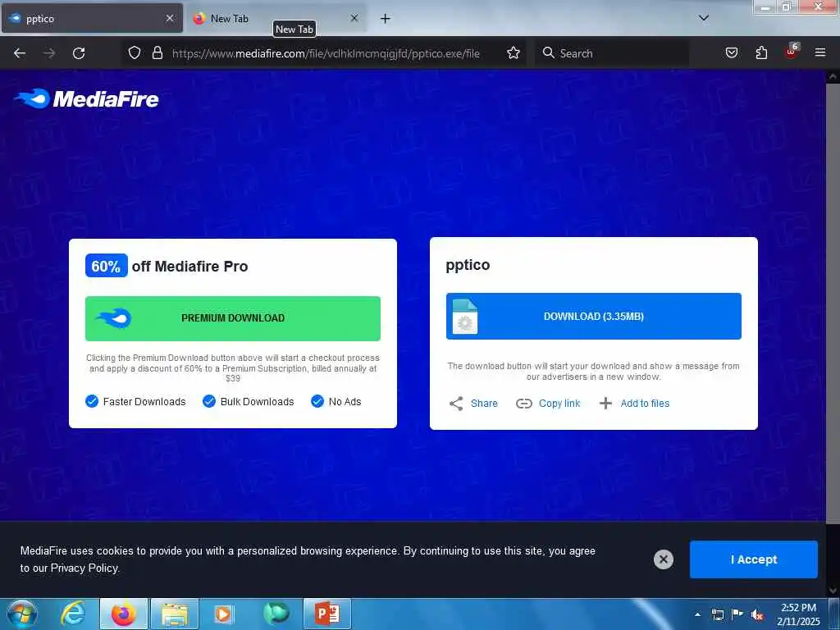
Task: Open File Explorer from taskbar
Action: click(x=175, y=614)
